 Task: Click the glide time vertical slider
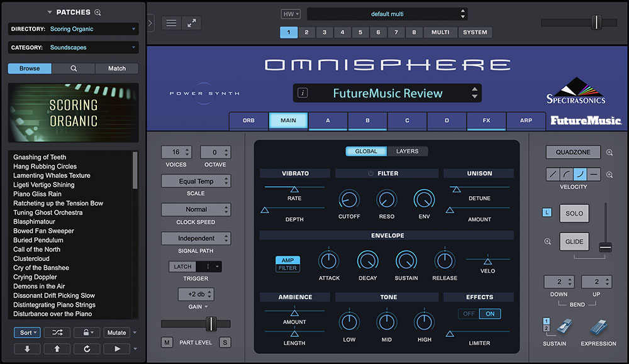(x=605, y=247)
